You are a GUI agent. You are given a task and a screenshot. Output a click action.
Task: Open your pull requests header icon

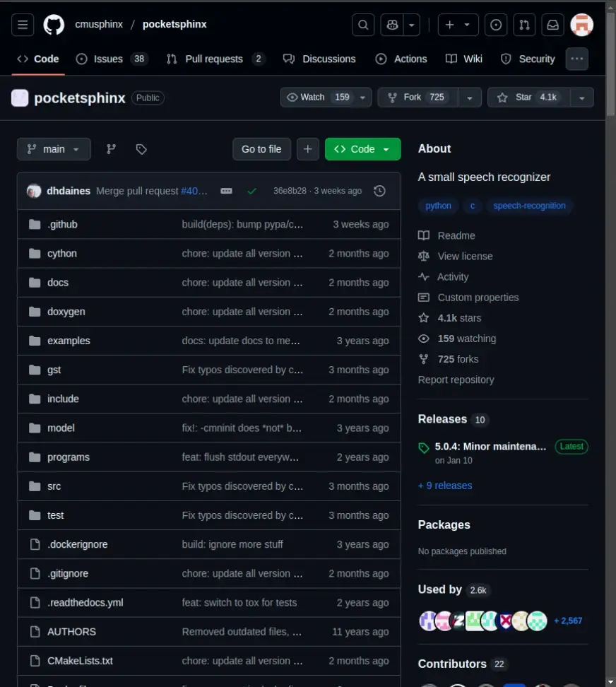tap(524, 25)
